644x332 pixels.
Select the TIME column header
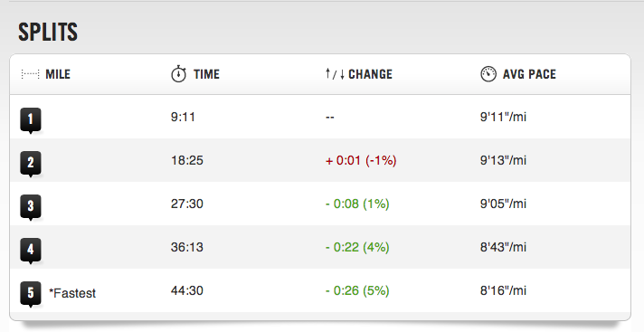point(206,74)
